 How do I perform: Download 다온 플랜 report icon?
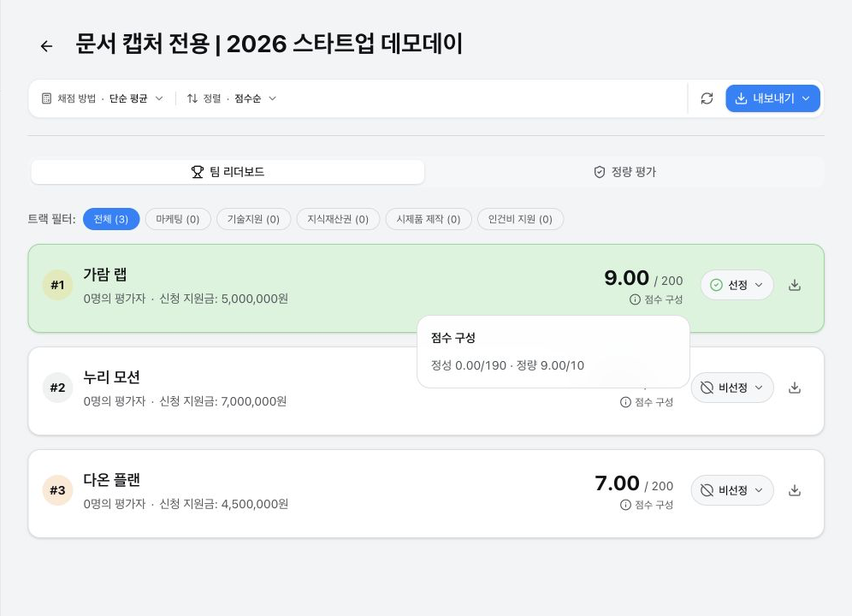[x=795, y=490]
